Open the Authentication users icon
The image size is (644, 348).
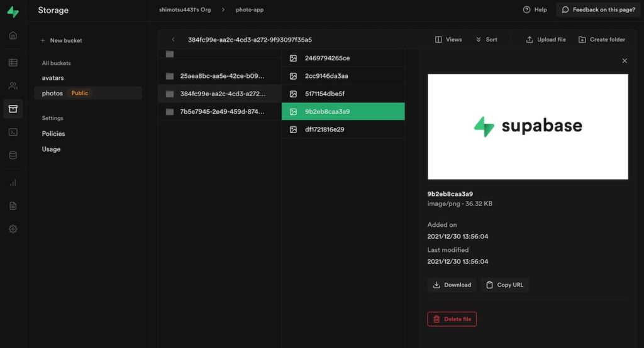pyautogui.click(x=13, y=86)
